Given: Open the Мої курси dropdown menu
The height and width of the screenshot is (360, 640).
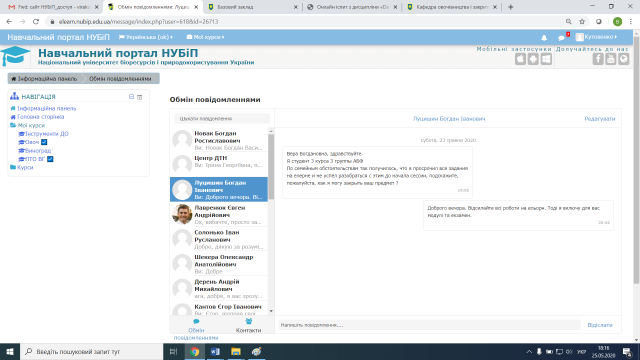Looking at the screenshot, I should (x=206, y=37).
